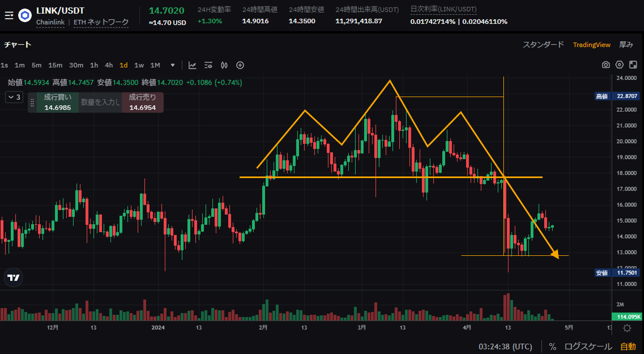The width and height of the screenshot is (644, 354).
Task: Select the 4h timeframe
Action: 109,65
